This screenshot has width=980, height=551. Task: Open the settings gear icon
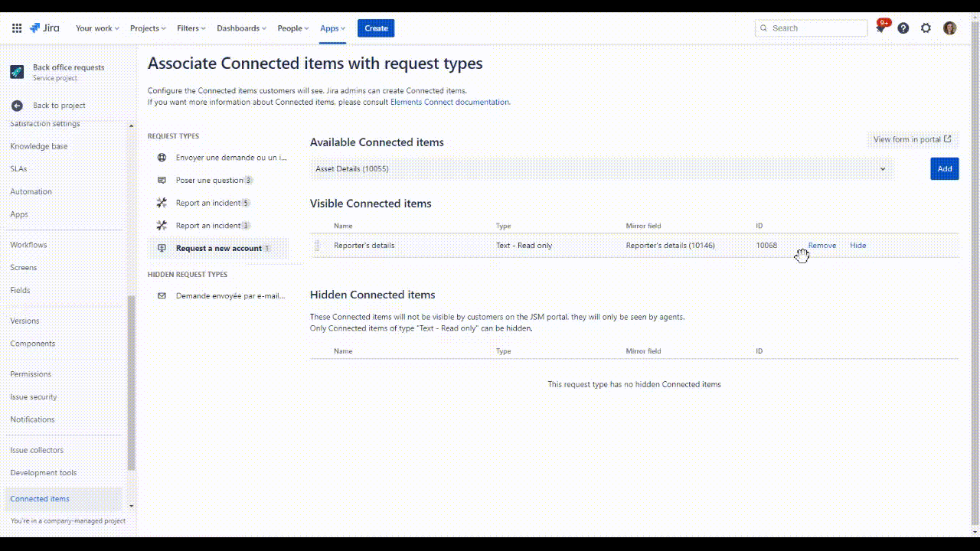[926, 28]
